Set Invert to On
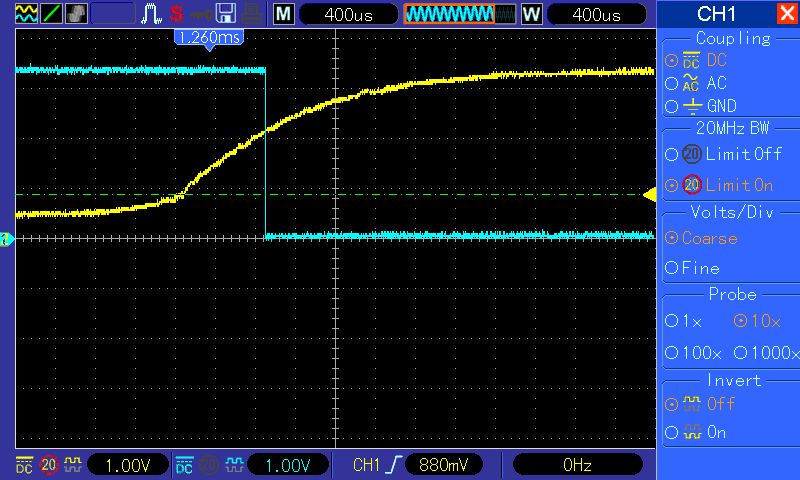800x480 pixels. click(695, 433)
